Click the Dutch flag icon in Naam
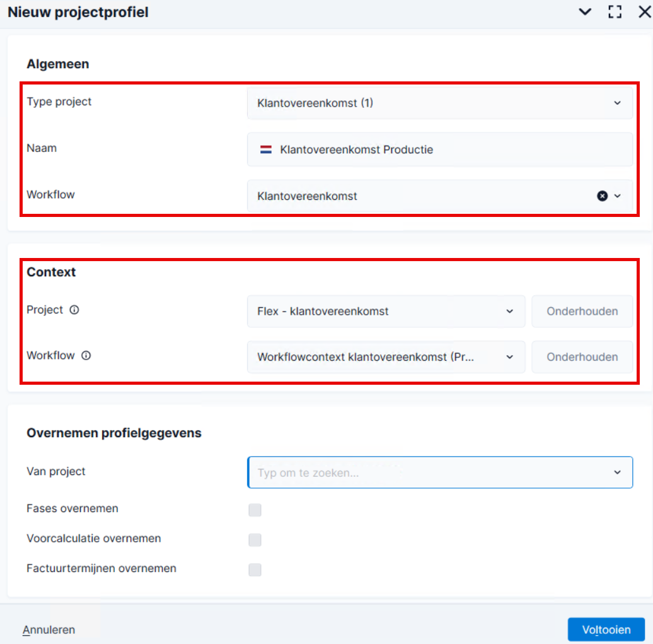The height and width of the screenshot is (644, 653). [x=266, y=149]
